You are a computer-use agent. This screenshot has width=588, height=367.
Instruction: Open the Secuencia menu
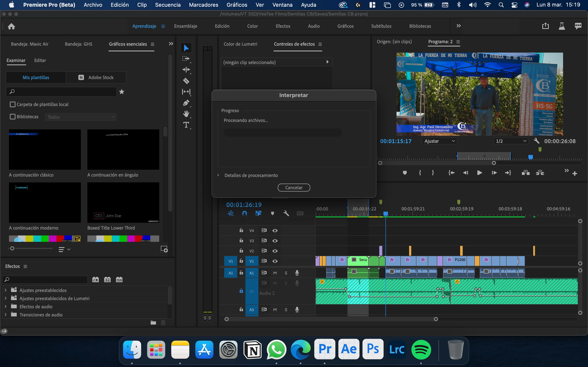pos(168,5)
